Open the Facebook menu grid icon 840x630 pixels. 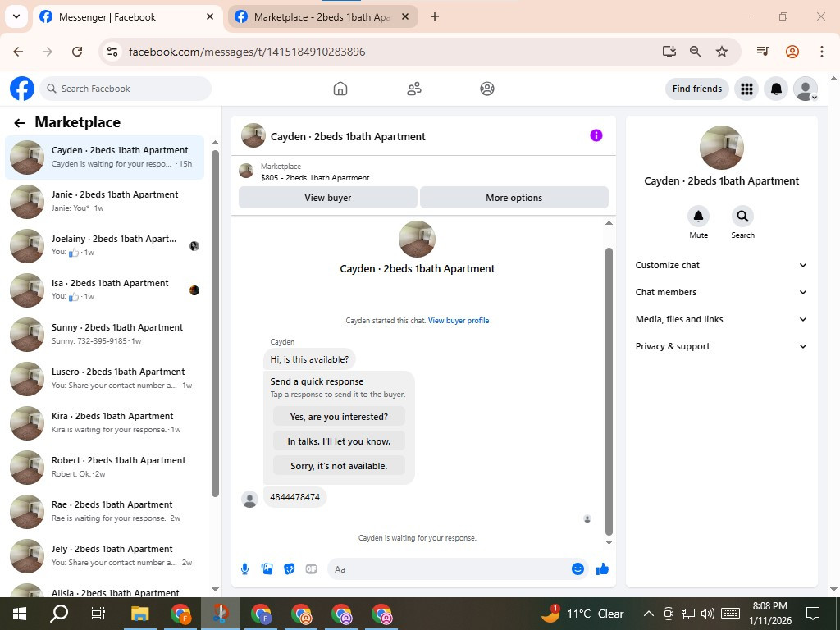coord(746,89)
